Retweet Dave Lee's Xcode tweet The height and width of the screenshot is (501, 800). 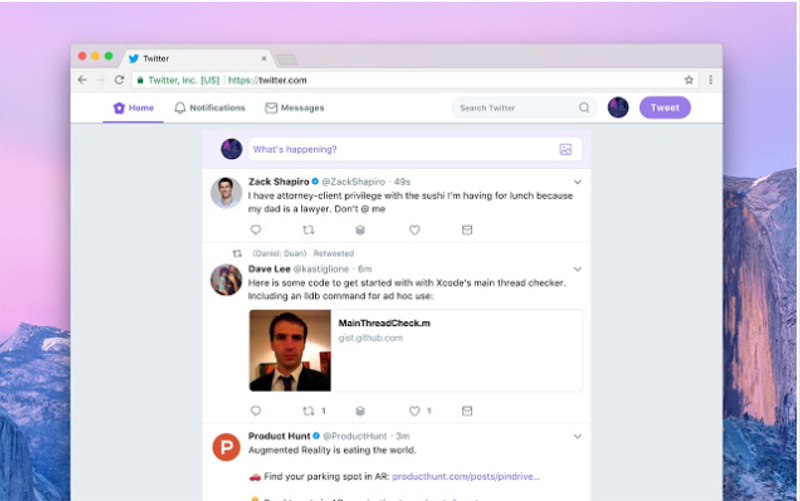click(x=308, y=410)
